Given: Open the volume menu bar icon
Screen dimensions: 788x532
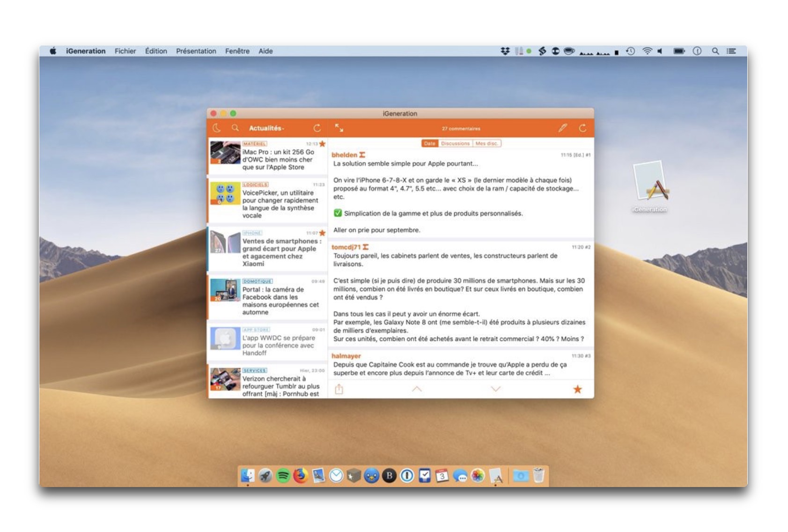Looking at the screenshot, I should (660, 51).
